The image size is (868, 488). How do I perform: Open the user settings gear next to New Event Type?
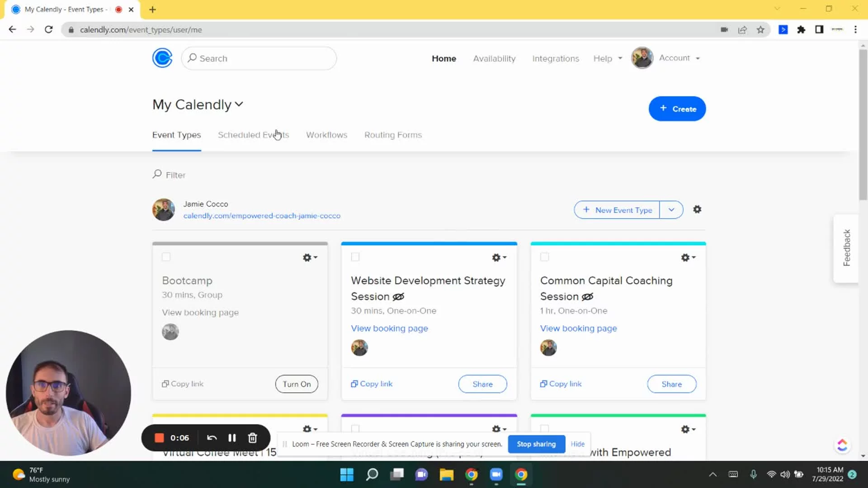pos(697,210)
